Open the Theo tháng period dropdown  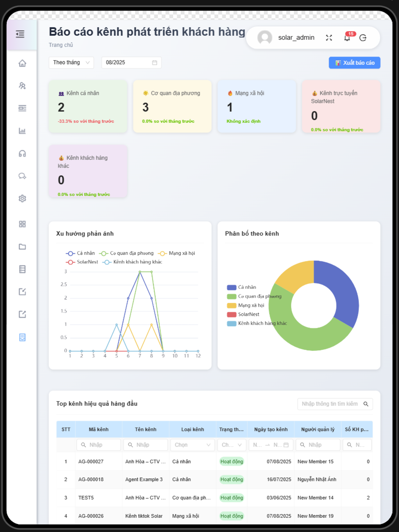(71, 62)
